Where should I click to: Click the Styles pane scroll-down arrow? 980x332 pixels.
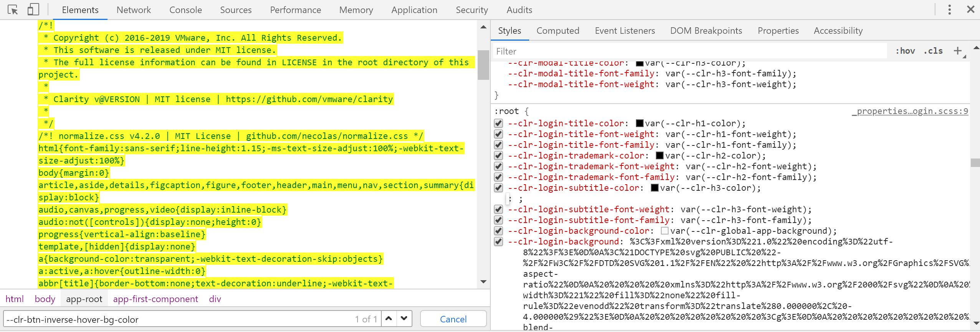(976, 323)
